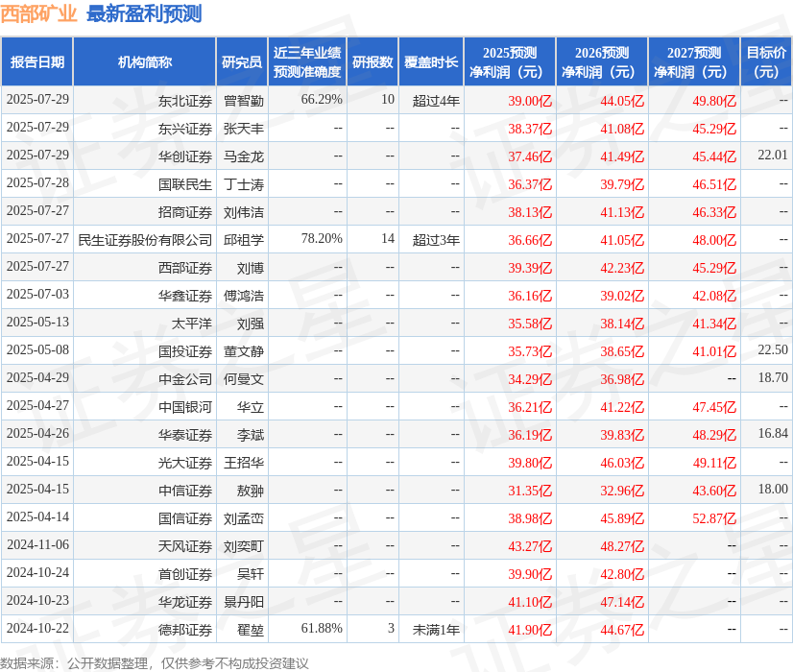Image resolution: width=793 pixels, height=672 pixels.
Task: Click the 39.00亿 profit forecast
Action: 530,101
